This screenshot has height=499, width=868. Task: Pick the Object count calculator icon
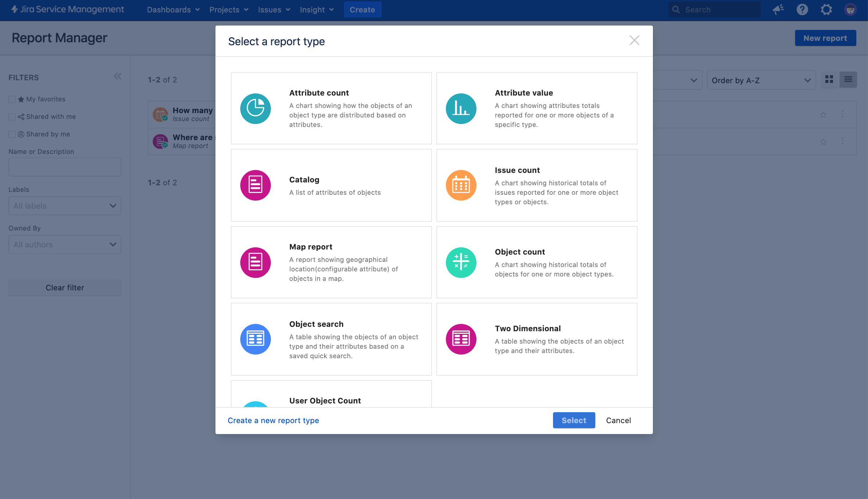[461, 263]
